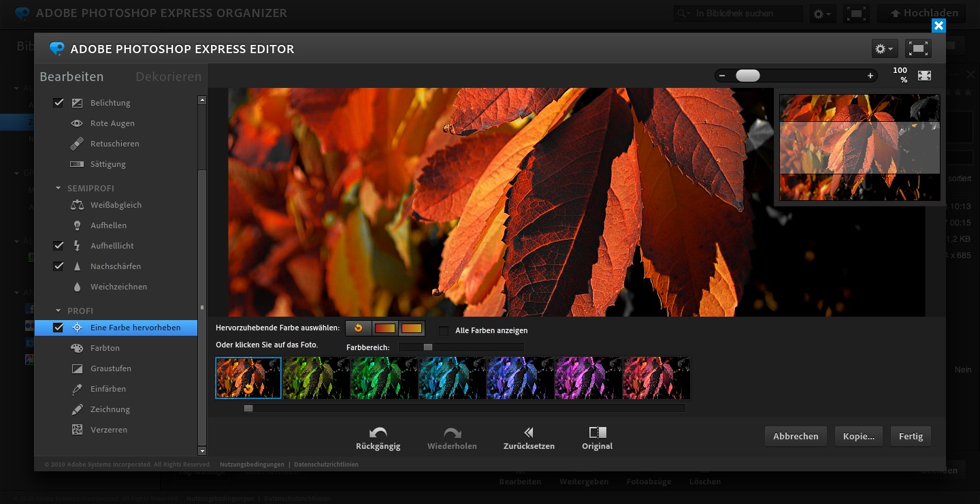
Task: Select the orange leaf variation thumbnail
Action: click(x=248, y=378)
